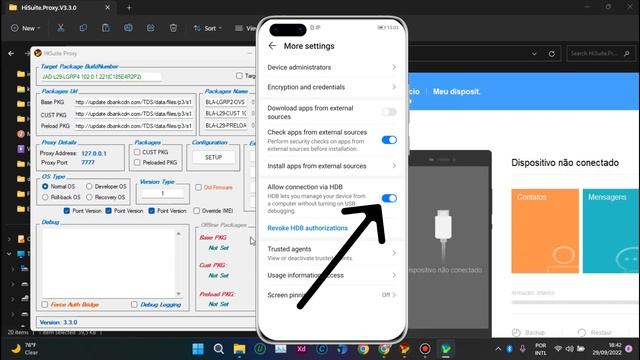This screenshot has height=360, width=640.
Task: Open Trusted agents settings
Action: pyautogui.click(x=331, y=253)
